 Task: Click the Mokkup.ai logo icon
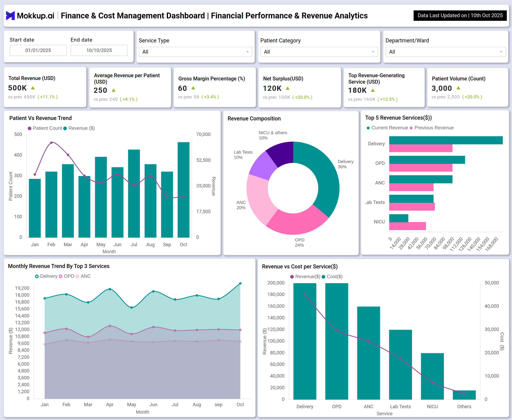pyautogui.click(x=10, y=16)
